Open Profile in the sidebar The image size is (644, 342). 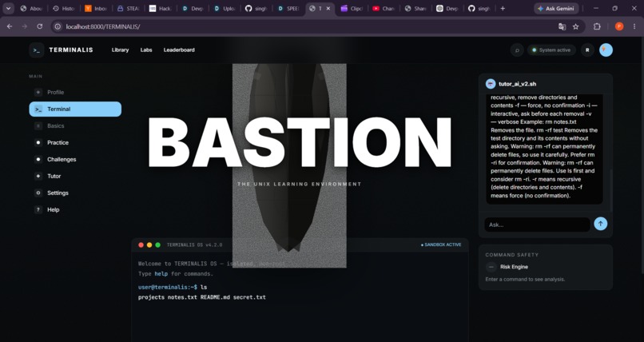pyautogui.click(x=75, y=93)
